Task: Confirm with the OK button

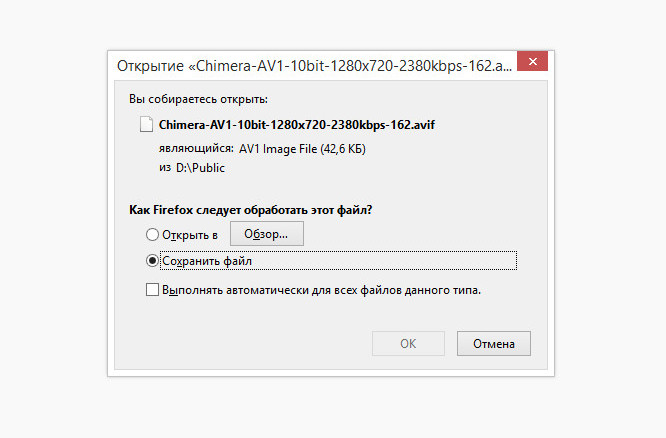Action: [x=408, y=343]
